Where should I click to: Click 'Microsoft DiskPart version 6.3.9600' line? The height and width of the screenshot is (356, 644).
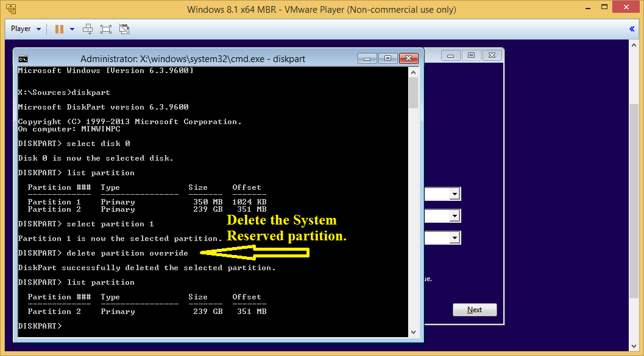(104, 107)
